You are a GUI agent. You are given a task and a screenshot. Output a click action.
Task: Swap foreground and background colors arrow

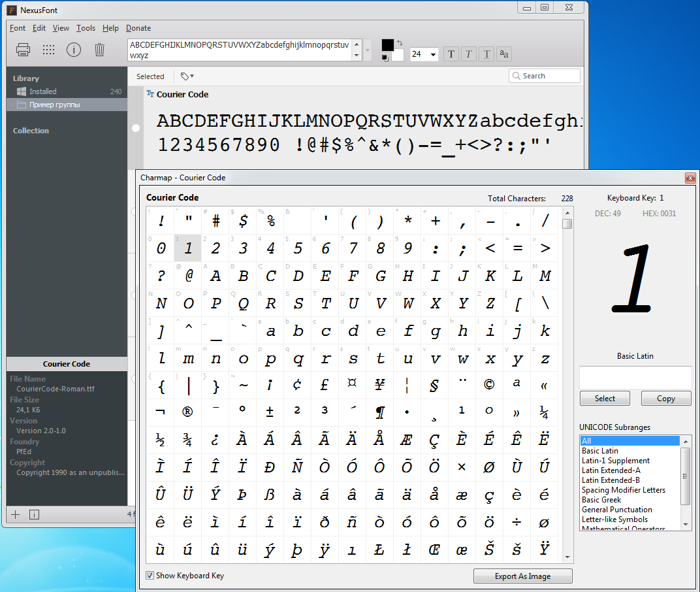pyautogui.click(x=400, y=43)
